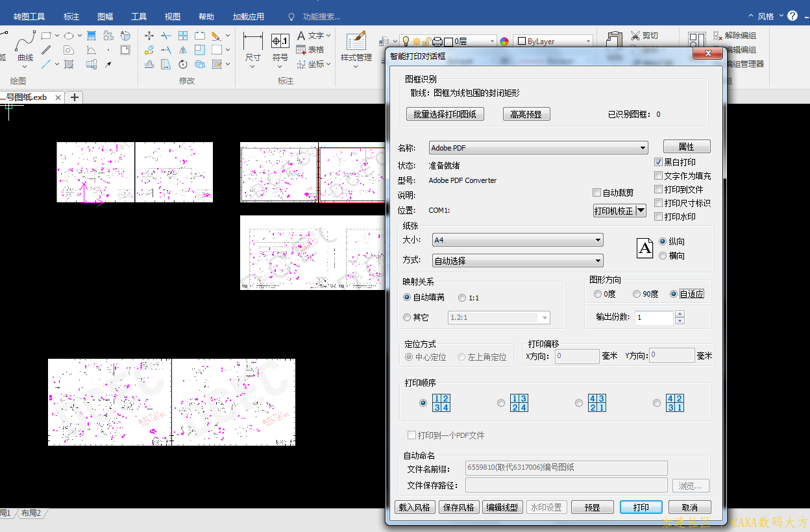Screen dimensions: 810x532
Task: Uncheck the 黑白打印 checkbox
Action: click(658, 162)
